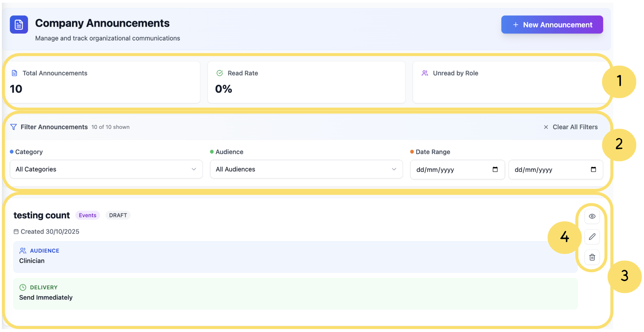
Task: Open calendar picker on start date field
Action: point(495,169)
